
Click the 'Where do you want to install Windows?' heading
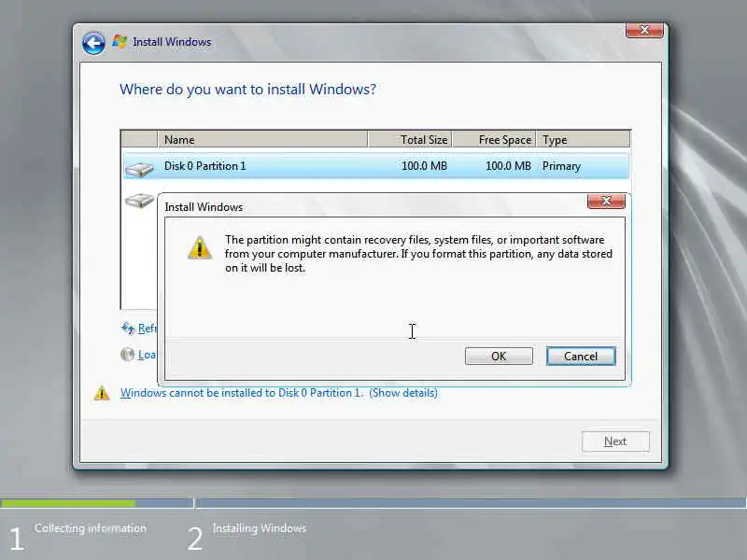click(247, 89)
